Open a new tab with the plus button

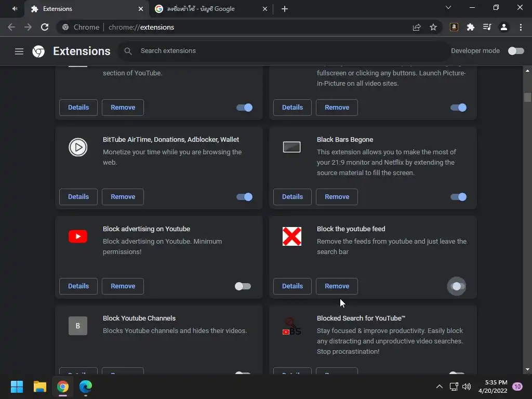(285, 9)
